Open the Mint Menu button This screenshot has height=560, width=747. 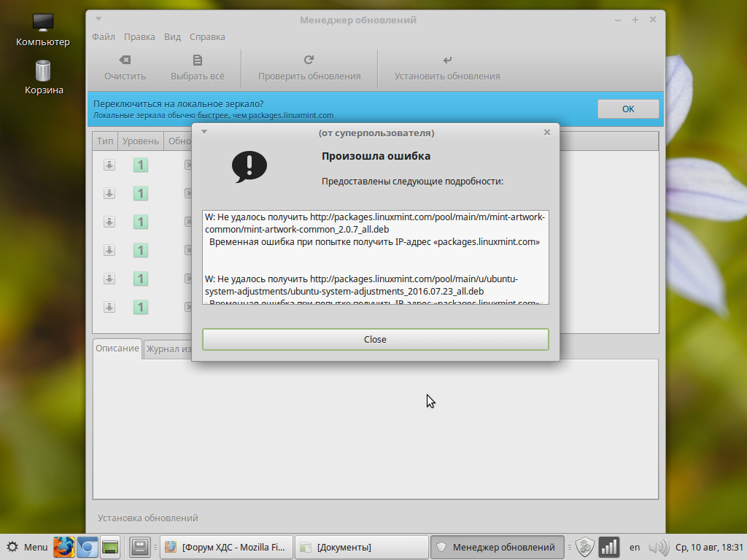pyautogui.click(x=28, y=547)
